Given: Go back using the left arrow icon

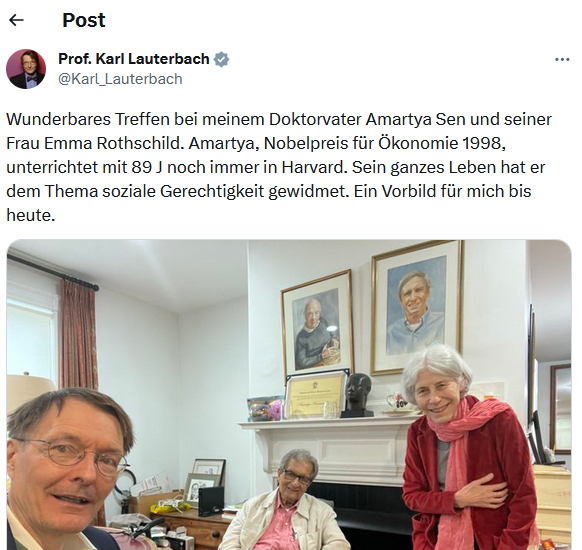Looking at the screenshot, I should 16,20.
